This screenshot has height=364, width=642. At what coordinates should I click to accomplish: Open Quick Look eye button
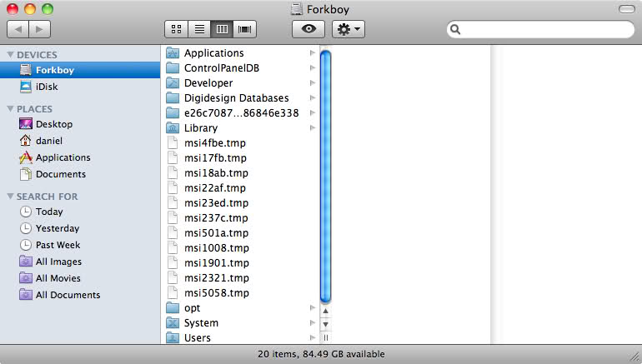coord(308,29)
